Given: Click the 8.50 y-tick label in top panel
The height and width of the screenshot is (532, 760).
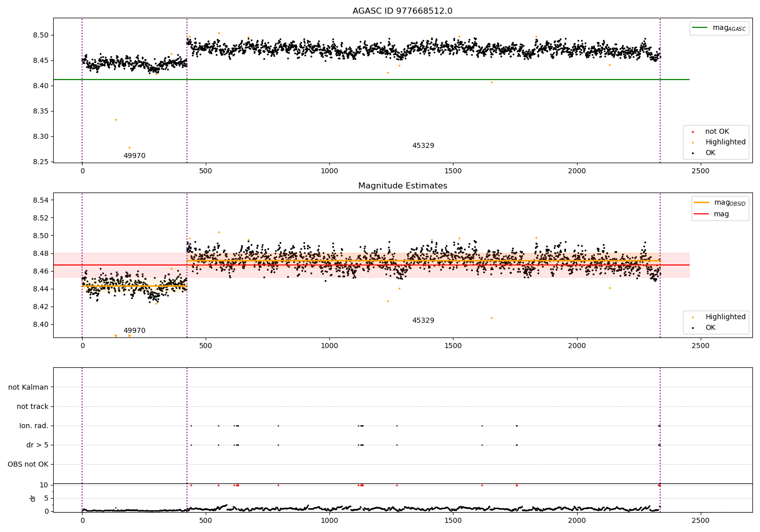Looking at the screenshot, I should (41, 35).
